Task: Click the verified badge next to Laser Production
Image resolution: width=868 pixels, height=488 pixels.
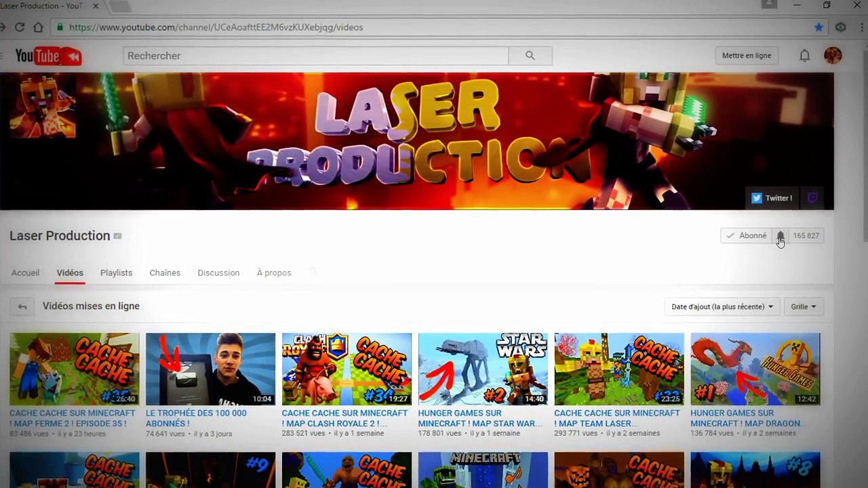Action: (117, 236)
